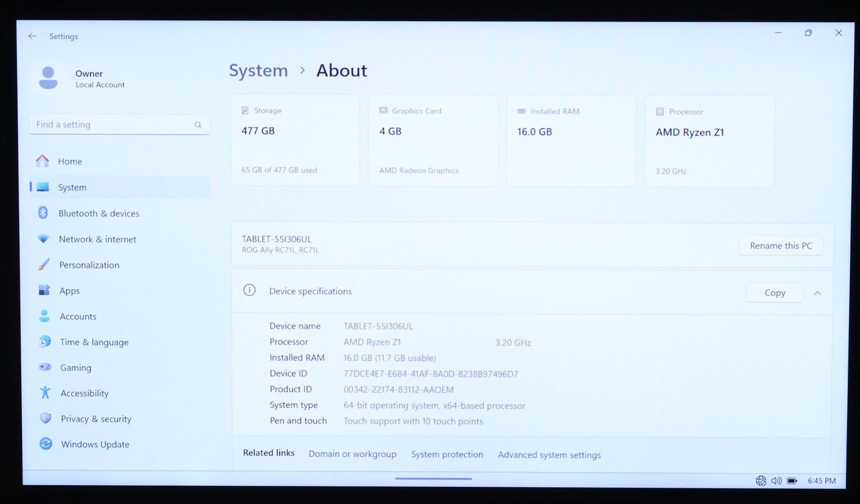Click the ROG Ally RC71L_RC71L model text
This screenshot has width=860, height=504.
click(x=280, y=250)
